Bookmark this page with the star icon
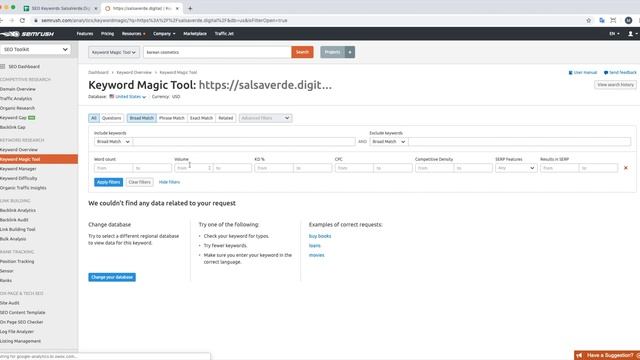 pyautogui.click(x=588, y=20)
